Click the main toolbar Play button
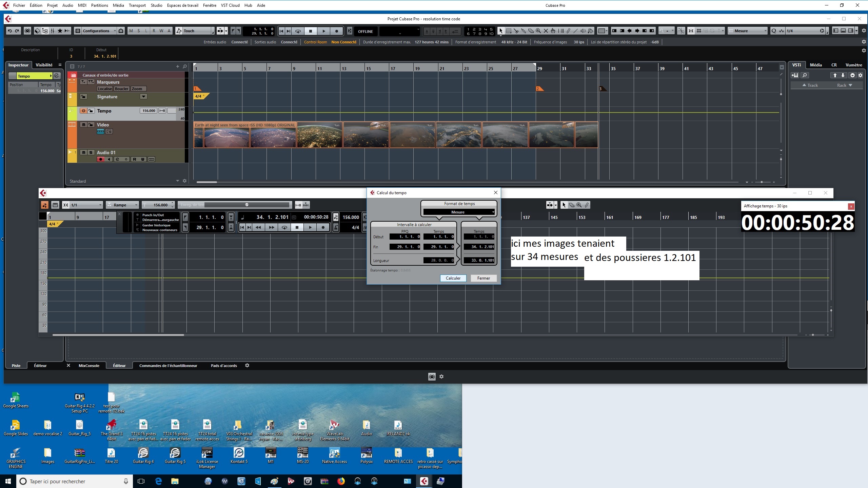 click(x=324, y=31)
